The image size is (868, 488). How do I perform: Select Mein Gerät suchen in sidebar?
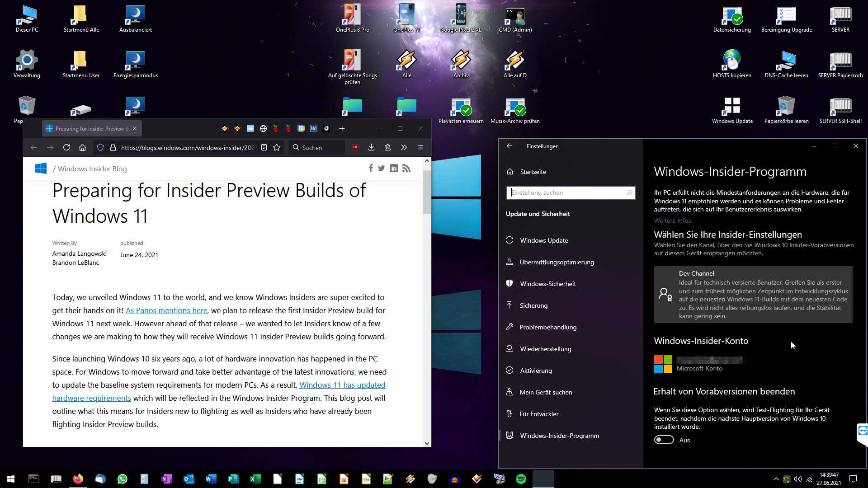pos(571,392)
